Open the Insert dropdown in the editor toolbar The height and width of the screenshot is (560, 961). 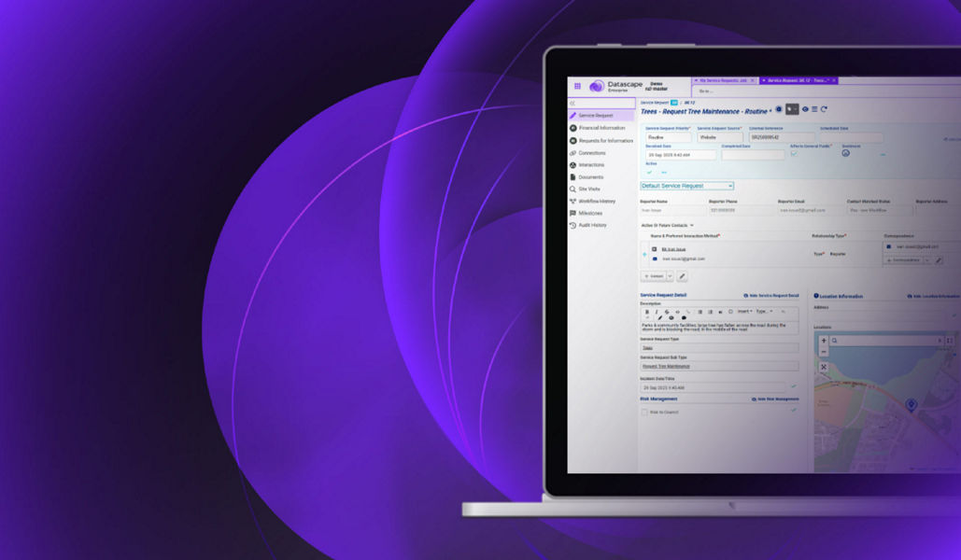[x=744, y=311]
